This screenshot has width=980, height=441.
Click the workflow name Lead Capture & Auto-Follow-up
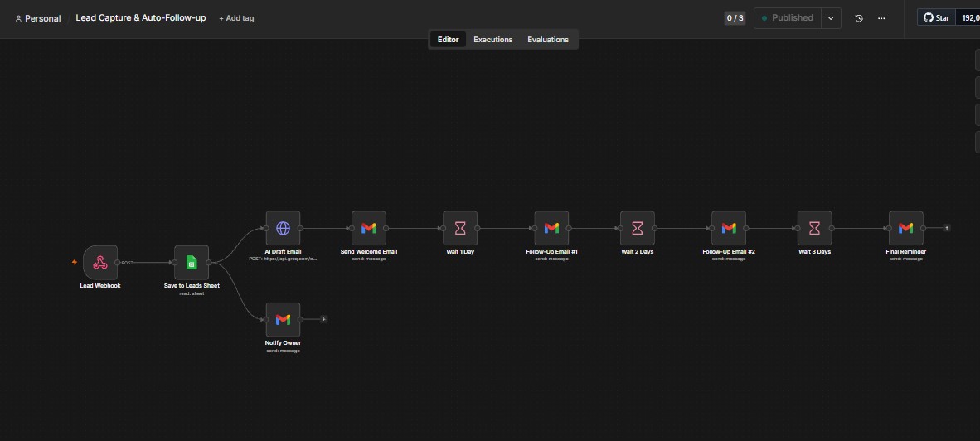pos(141,17)
